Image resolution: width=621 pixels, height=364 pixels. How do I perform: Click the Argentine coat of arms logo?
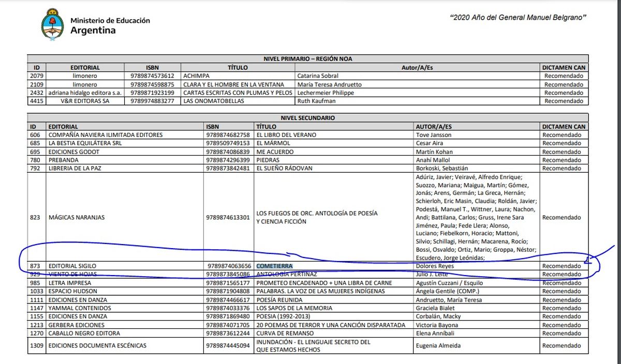(52, 24)
